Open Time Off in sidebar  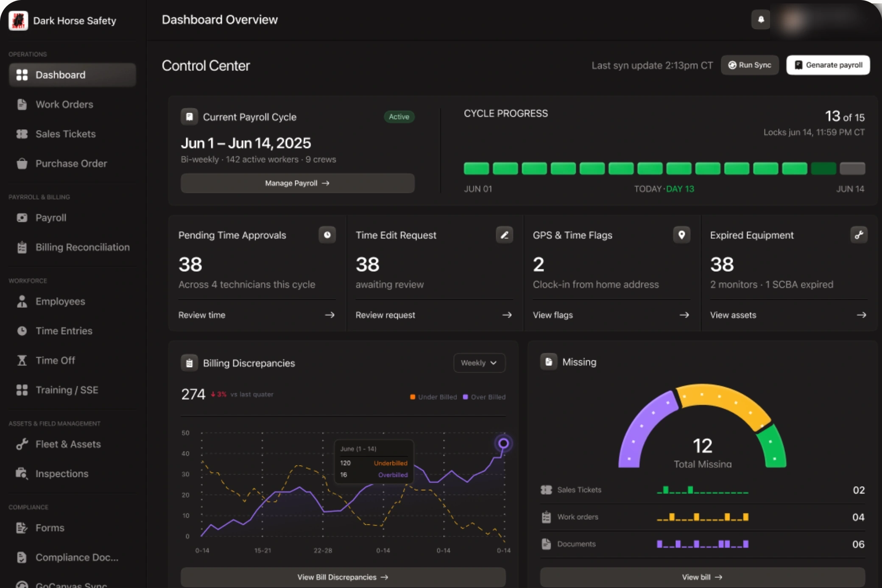click(72, 360)
